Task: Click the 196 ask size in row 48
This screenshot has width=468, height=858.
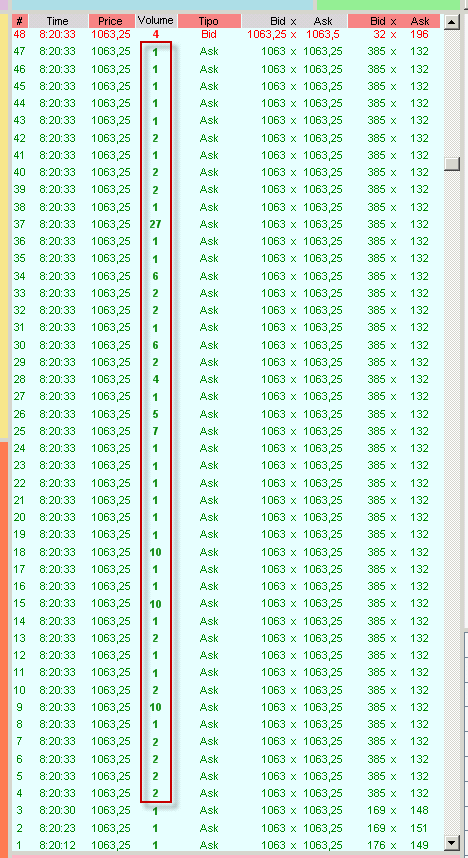Action: 419,34
